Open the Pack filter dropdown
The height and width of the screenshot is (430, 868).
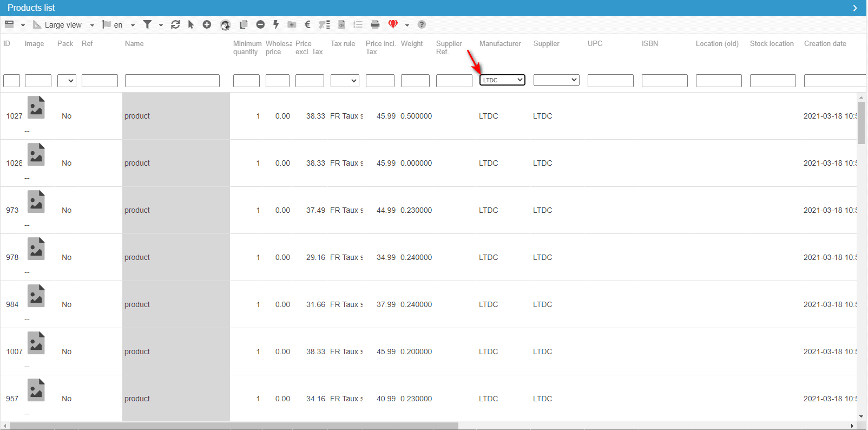[67, 81]
